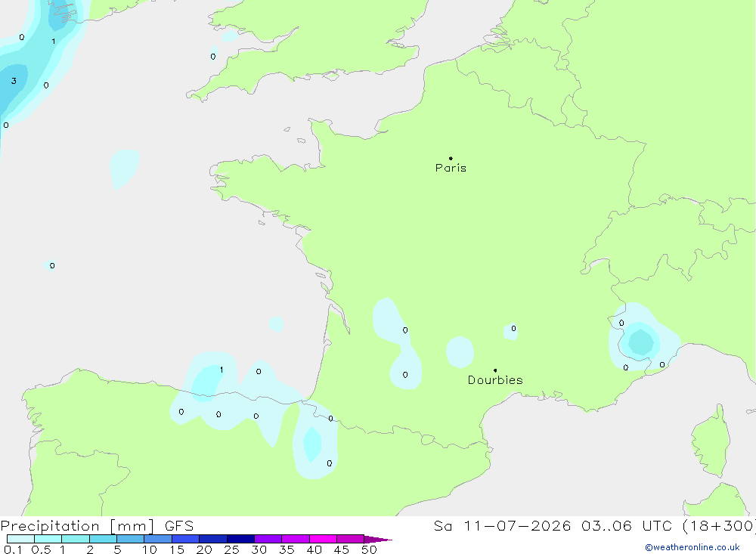Screen dimensions: 756x554
Task: Click the '0.1' legend scale label
Action: click(13, 549)
